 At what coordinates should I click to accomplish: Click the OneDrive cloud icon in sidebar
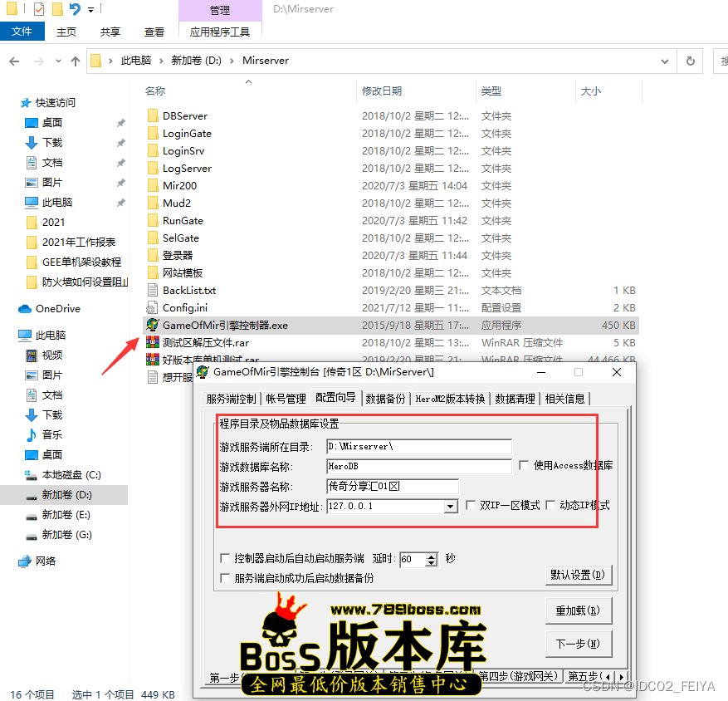(x=25, y=308)
